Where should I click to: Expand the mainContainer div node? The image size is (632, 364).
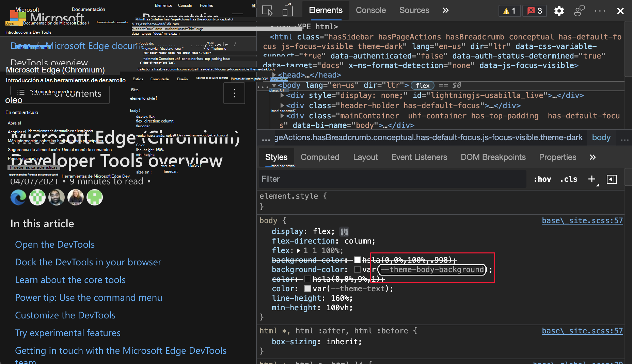282,116
